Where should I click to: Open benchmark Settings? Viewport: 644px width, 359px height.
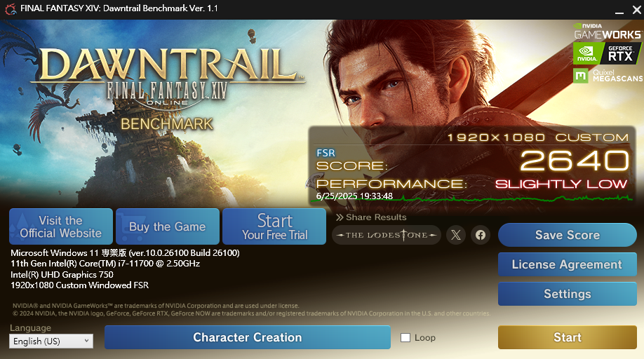pos(568,294)
